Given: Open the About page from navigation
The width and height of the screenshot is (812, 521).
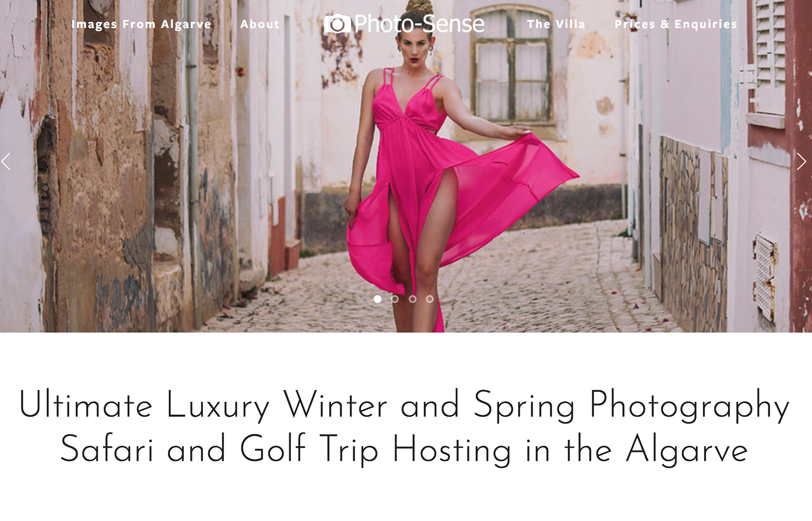Looking at the screenshot, I should click(260, 25).
